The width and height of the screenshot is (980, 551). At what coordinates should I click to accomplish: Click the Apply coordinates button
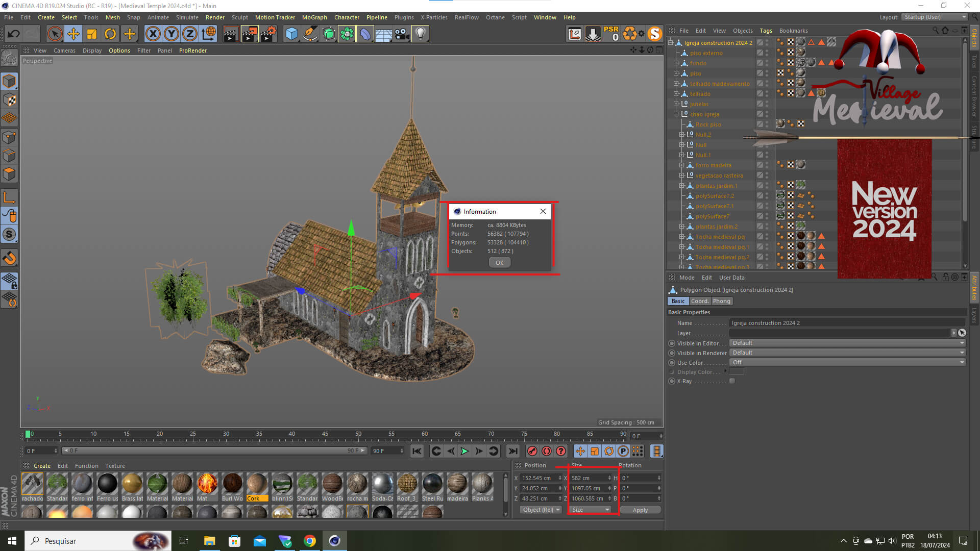pyautogui.click(x=640, y=510)
